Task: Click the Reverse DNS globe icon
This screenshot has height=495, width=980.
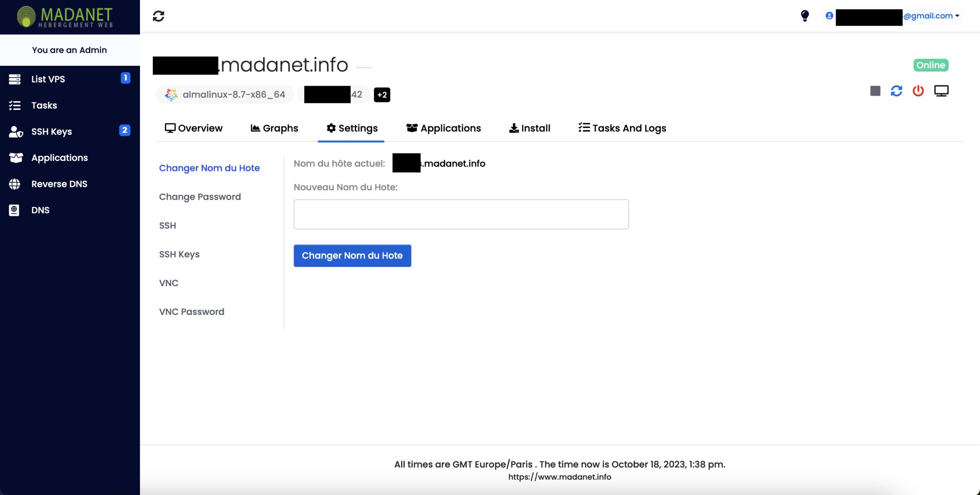Action: [15, 184]
